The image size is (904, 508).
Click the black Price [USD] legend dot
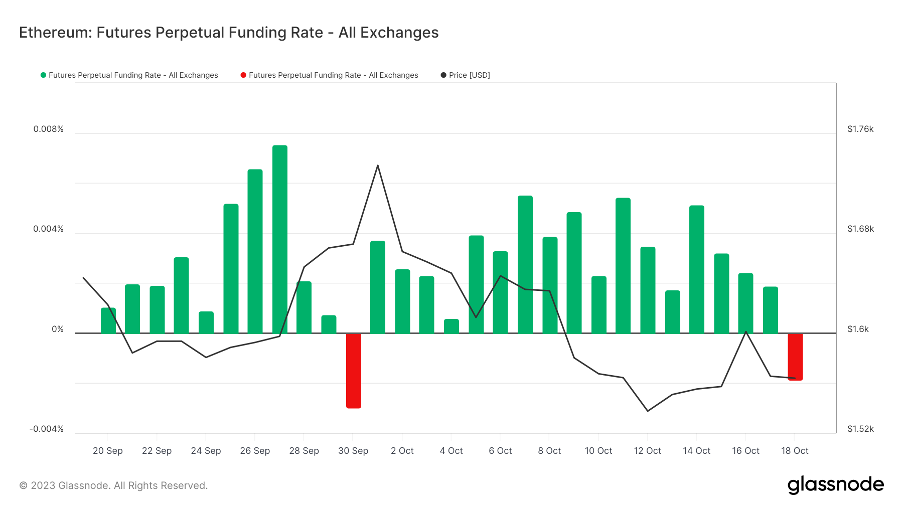tap(443, 75)
